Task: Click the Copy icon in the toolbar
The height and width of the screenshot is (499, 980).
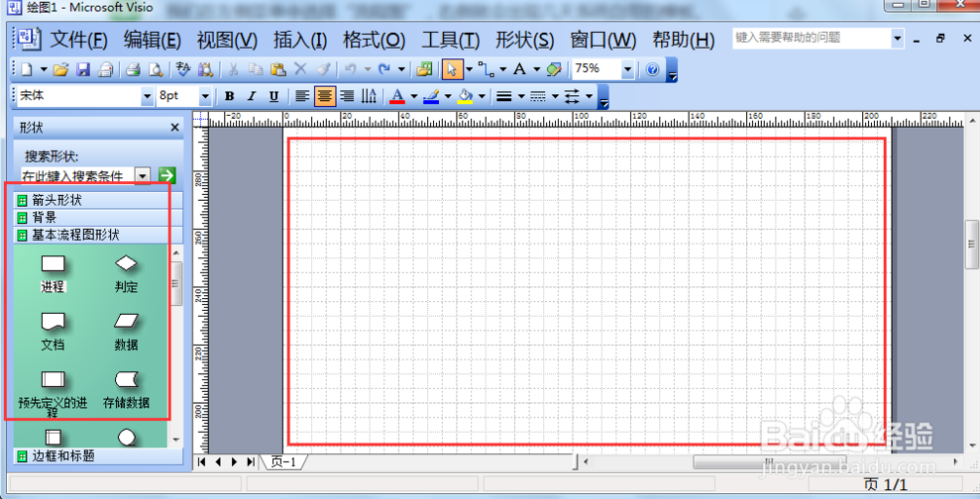Action: click(x=255, y=69)
